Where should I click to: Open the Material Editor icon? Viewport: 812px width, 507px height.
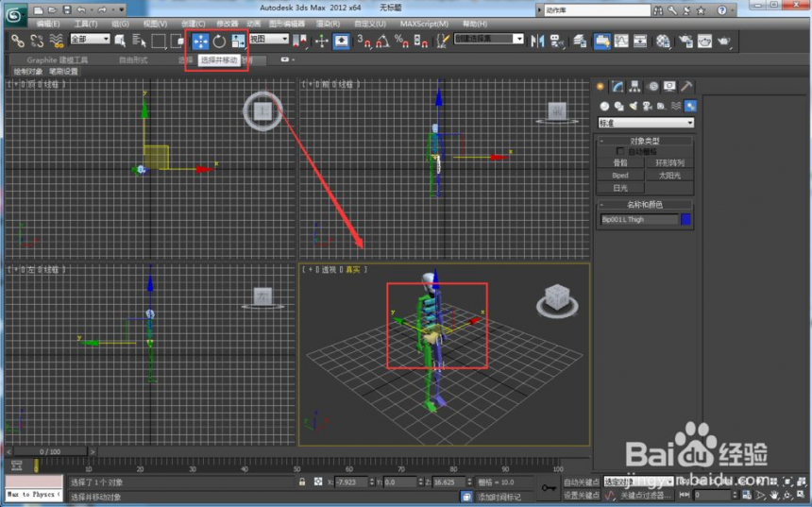coord(663,41)
